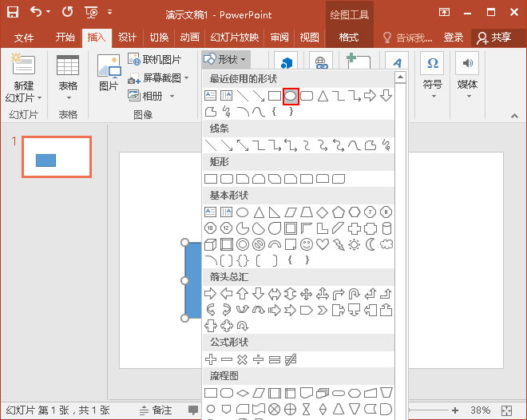Insert the crescent moon shape

(370, 244)
